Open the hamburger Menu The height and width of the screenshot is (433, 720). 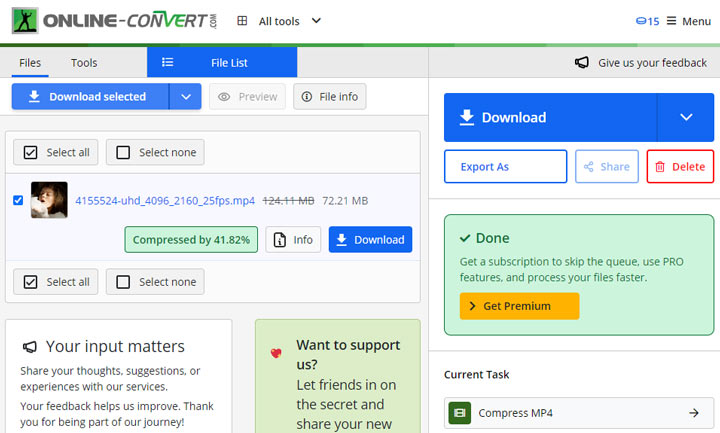point(689,21)
